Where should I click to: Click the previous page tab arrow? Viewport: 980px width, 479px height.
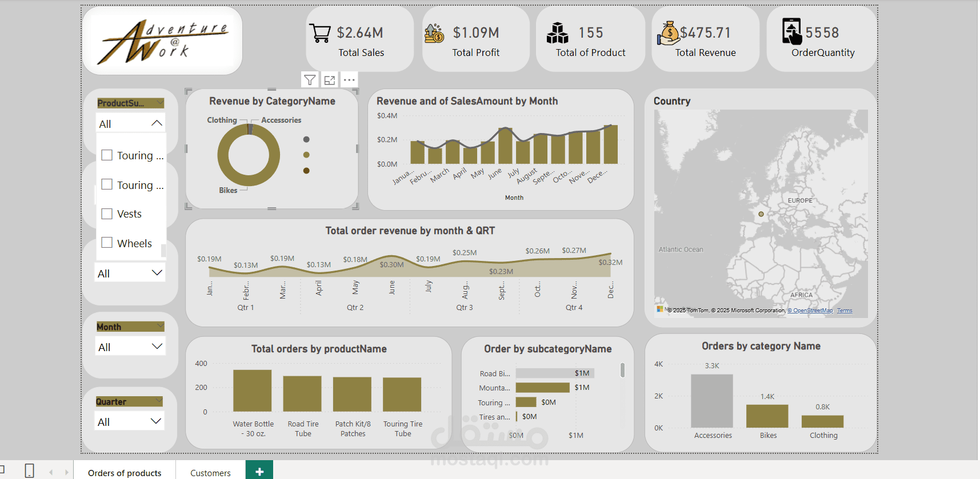[x=51, y=472]
